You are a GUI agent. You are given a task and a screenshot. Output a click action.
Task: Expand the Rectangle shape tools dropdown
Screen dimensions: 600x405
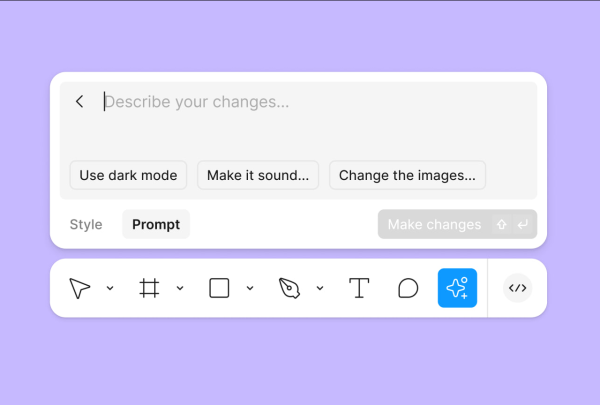[x=250, y=288]
